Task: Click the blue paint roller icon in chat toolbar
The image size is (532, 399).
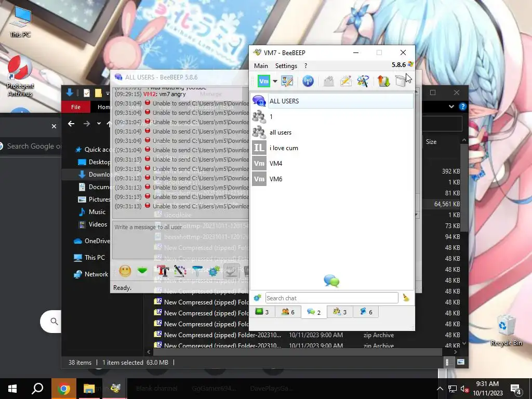Action: pyautogui.click(x=197, y=271)
